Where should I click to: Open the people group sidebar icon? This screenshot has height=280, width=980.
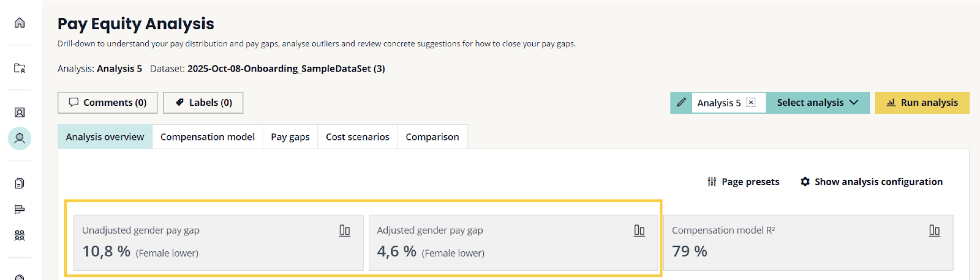point(19,236)
